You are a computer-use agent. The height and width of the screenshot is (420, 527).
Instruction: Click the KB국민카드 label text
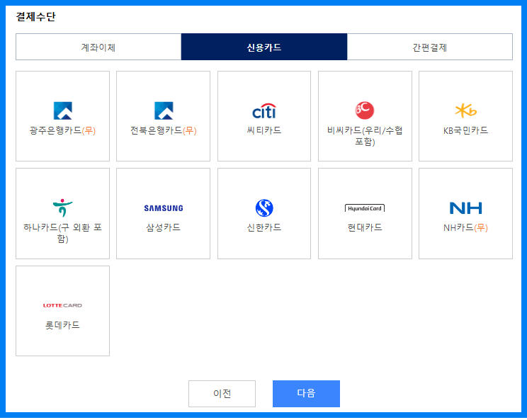[x=465, y=130]
